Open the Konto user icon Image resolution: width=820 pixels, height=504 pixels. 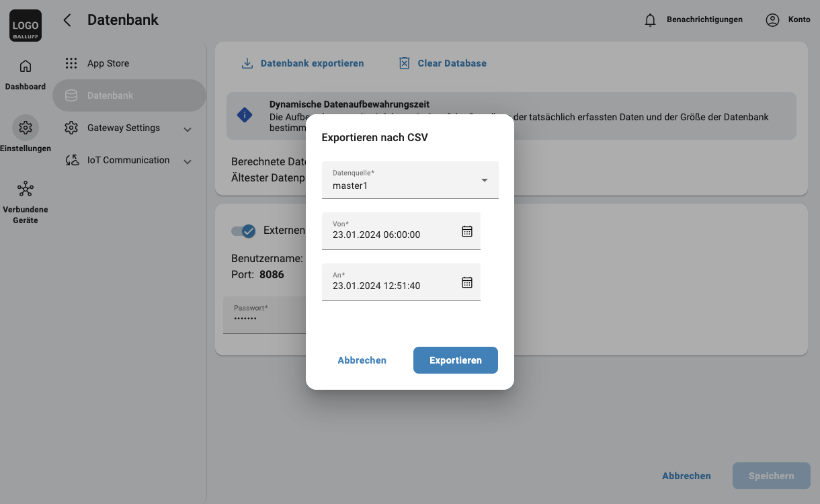(772, 20)
